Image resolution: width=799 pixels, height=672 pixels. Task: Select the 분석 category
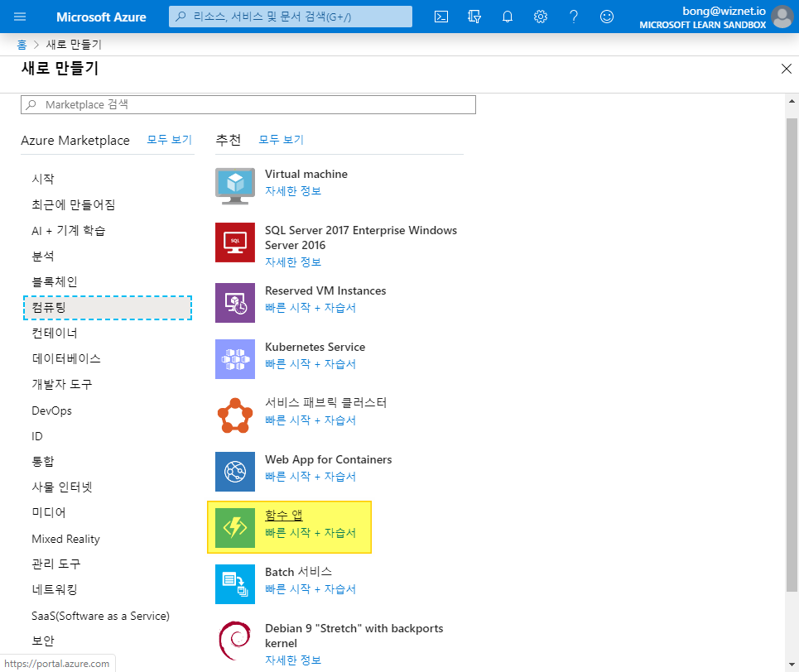[x=43, y=256]
